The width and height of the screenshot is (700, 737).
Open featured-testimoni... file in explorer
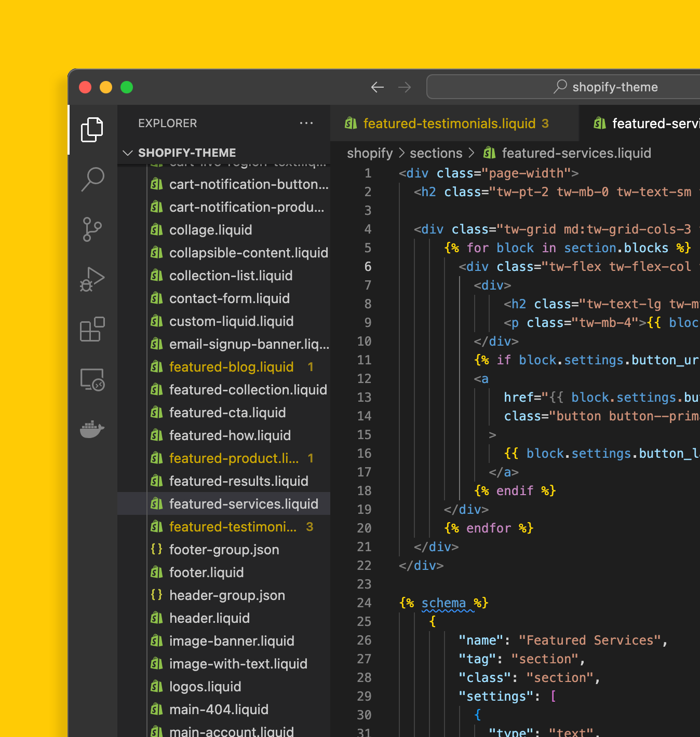(224, 527)
